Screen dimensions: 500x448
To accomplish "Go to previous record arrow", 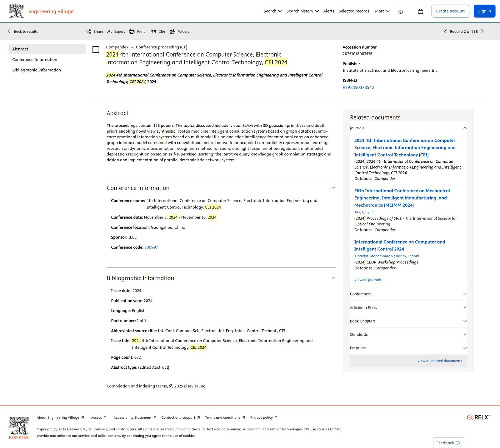I will [x=445, y=32].
